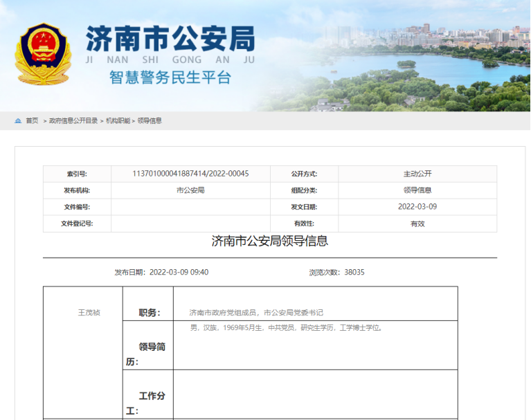Click the publish date 2022-03-09 09:40
The image size is (531, 420).
[x=179, y=272]
